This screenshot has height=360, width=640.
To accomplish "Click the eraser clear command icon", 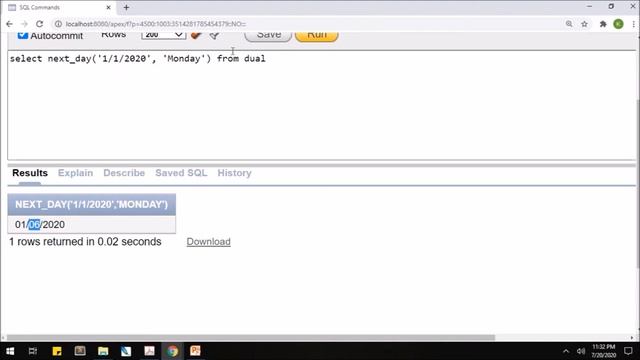I will click(196, 36).
